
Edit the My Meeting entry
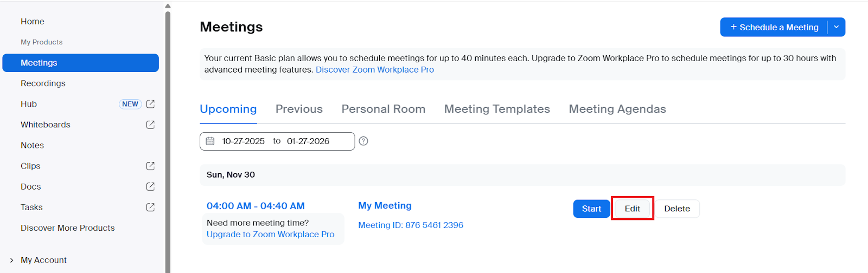pyautogui.click(x=633, y=209)
